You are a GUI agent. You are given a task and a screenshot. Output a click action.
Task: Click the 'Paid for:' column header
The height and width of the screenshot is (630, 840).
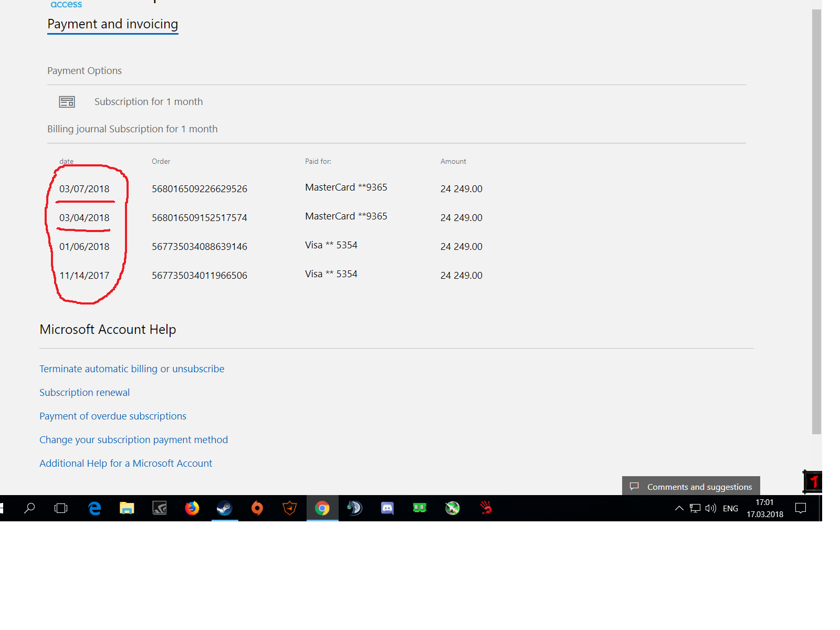318,162
